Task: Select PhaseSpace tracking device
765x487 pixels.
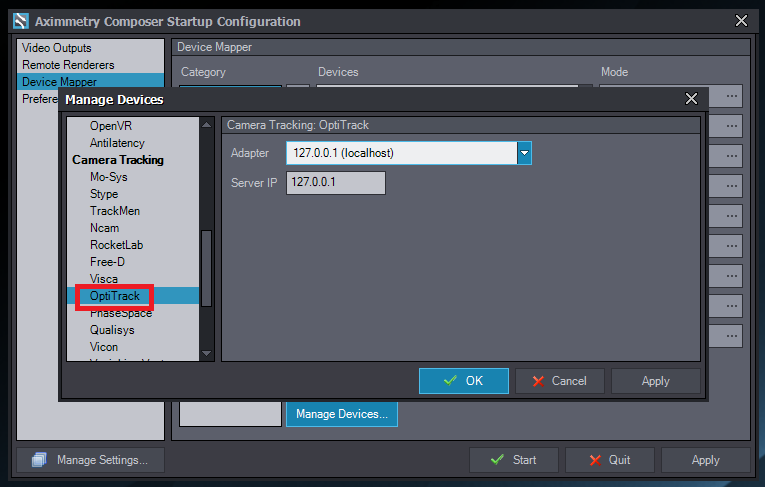Action: 121,313
